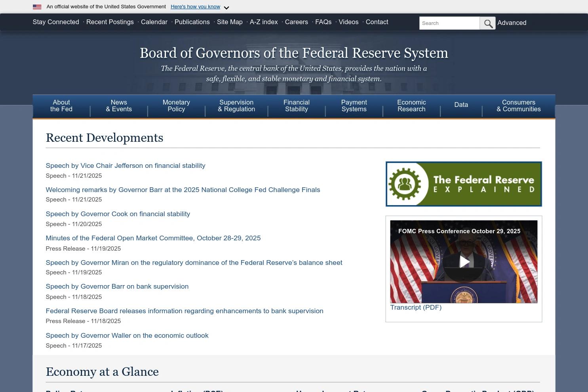Viewport: 588px width, 392px height.
Task: Click the 'Press Release - 11/18/2025' text
Action: coord(83,321)
